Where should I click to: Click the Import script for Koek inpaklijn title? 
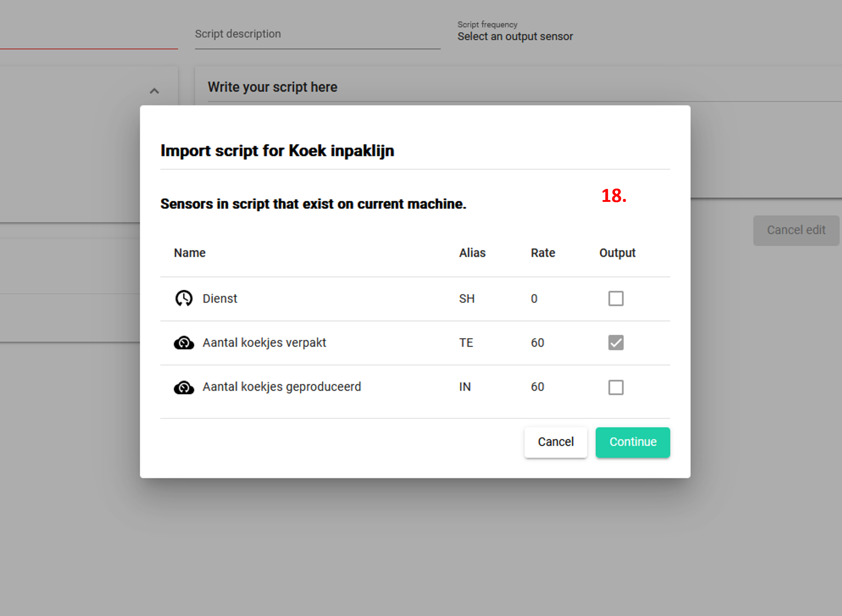(277, 151)
